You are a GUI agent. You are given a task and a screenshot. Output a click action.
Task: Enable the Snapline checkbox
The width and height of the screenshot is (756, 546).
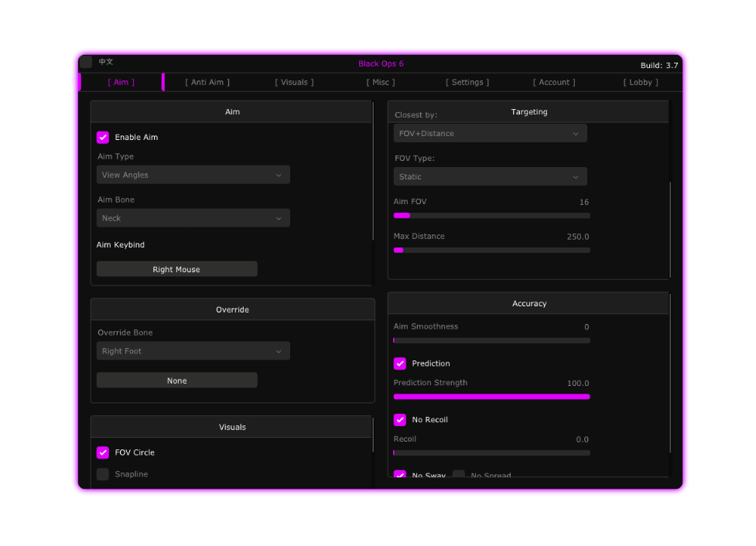(x=103, y=474)
